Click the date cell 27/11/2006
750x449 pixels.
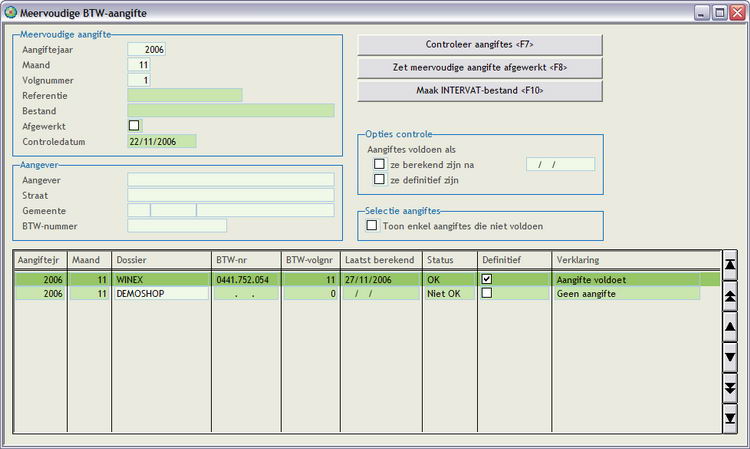[x=381, y=279]
